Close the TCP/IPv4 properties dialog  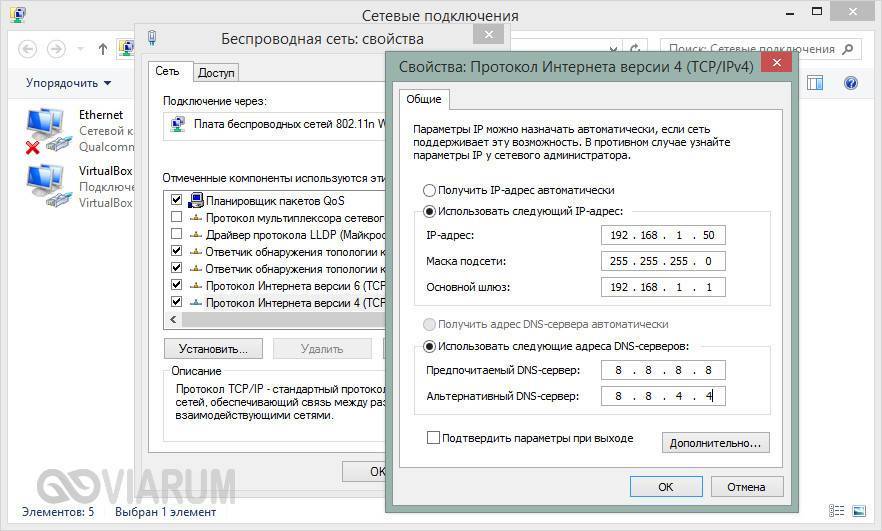776,62
